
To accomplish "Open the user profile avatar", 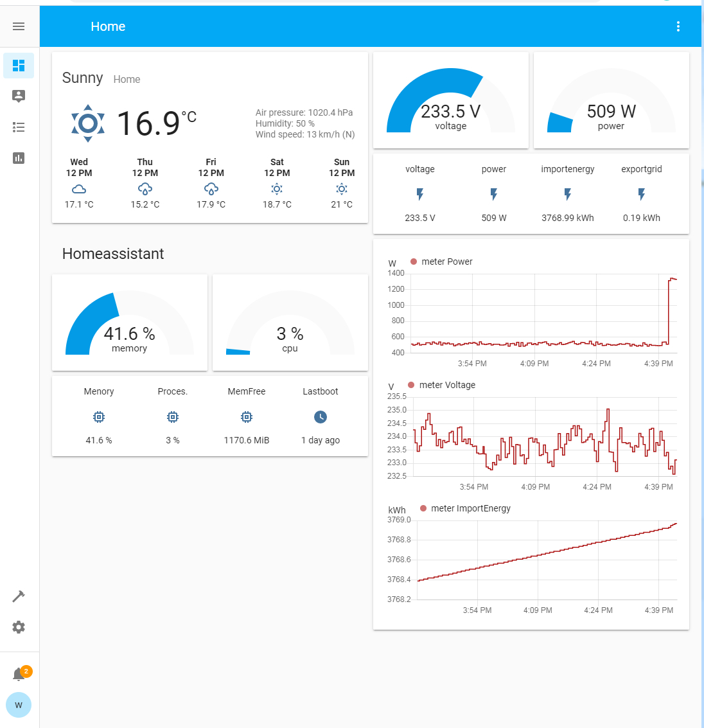I will (x=18, y=705).
